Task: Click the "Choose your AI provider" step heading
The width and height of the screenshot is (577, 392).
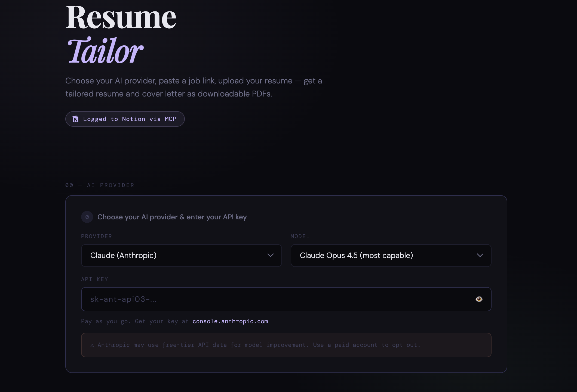Action: pyautogui.click(x=172, y=217)
